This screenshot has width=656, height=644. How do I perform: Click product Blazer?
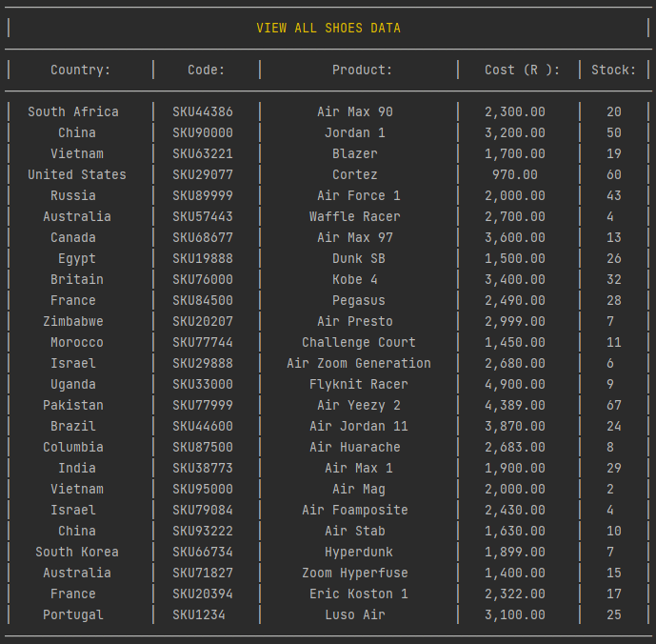[x=355, y=153]
